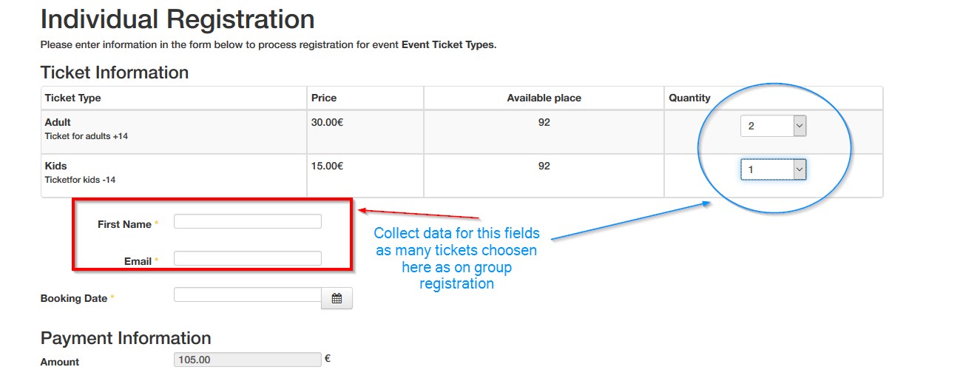Click the Booking Date text field
This screenshot has height=384, width=980.
click(247, 295)
